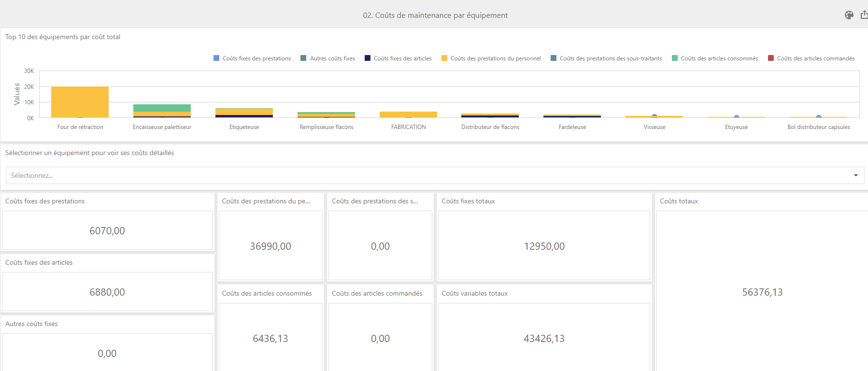Click the Remplisseuse flacons axis label
The width and height of the screenshot is (868, 371).
[327, 127]
